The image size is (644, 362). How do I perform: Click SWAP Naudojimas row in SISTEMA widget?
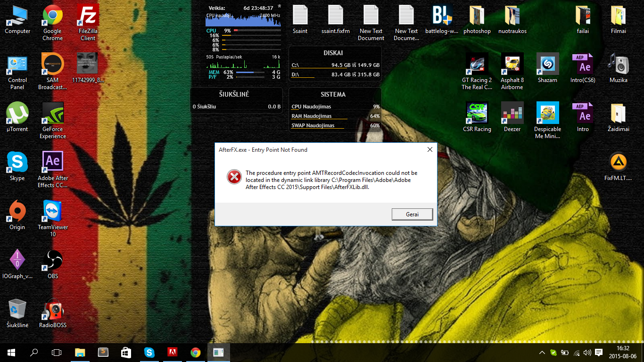pos(335,126)
